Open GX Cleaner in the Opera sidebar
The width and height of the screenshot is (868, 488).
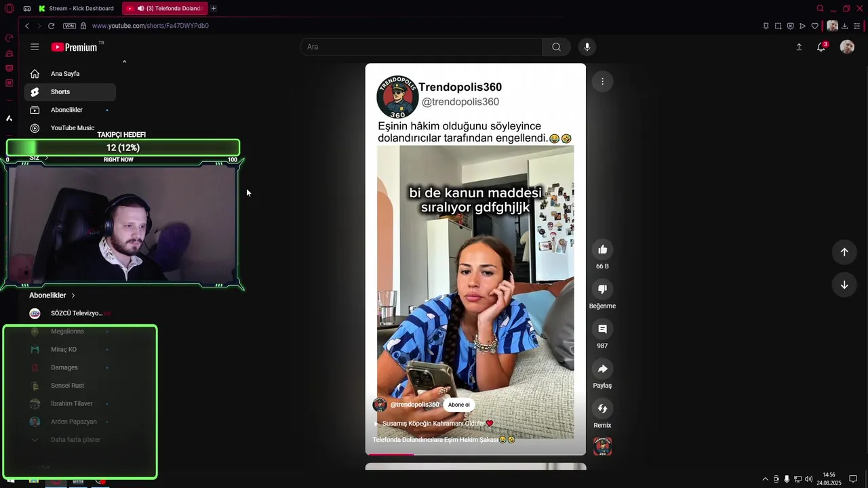tap(9, 54)
